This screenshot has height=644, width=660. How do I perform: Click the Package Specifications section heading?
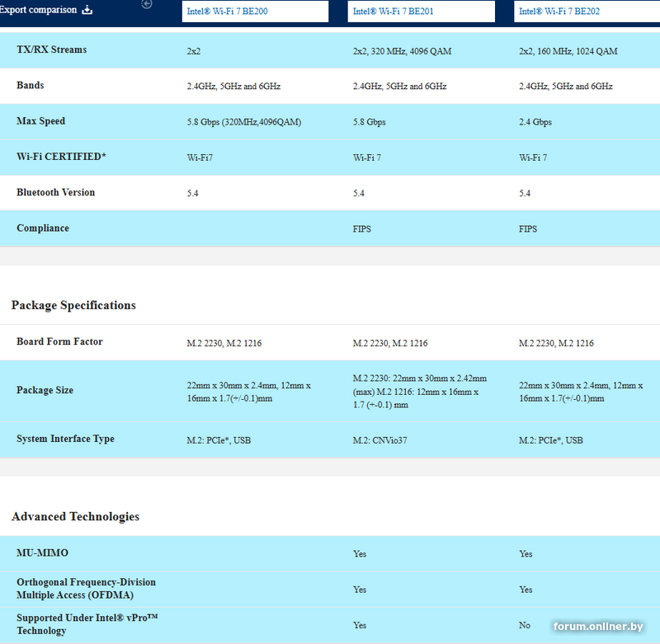(73, 305)
